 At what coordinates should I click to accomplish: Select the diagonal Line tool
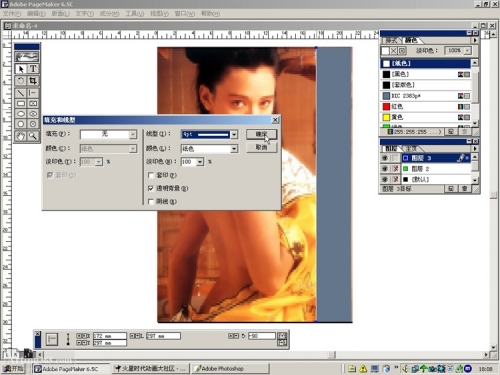(21, 93)
